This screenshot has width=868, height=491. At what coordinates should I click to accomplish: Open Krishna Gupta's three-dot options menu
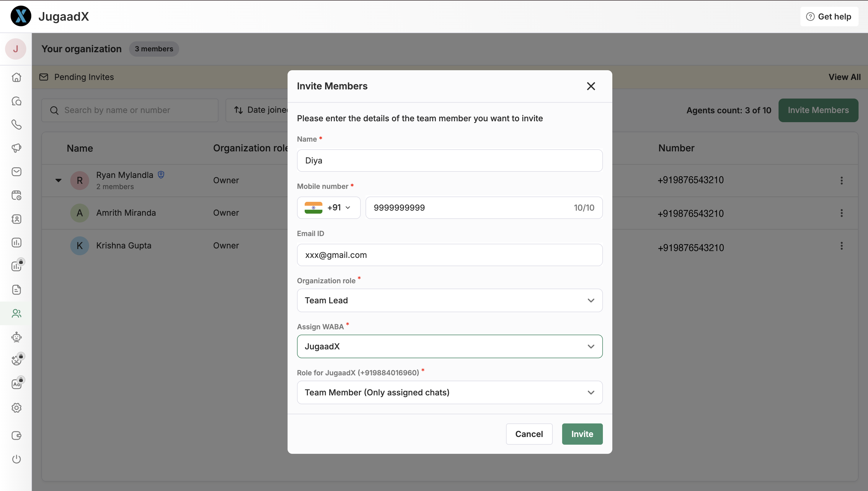(x=841, y=246)
